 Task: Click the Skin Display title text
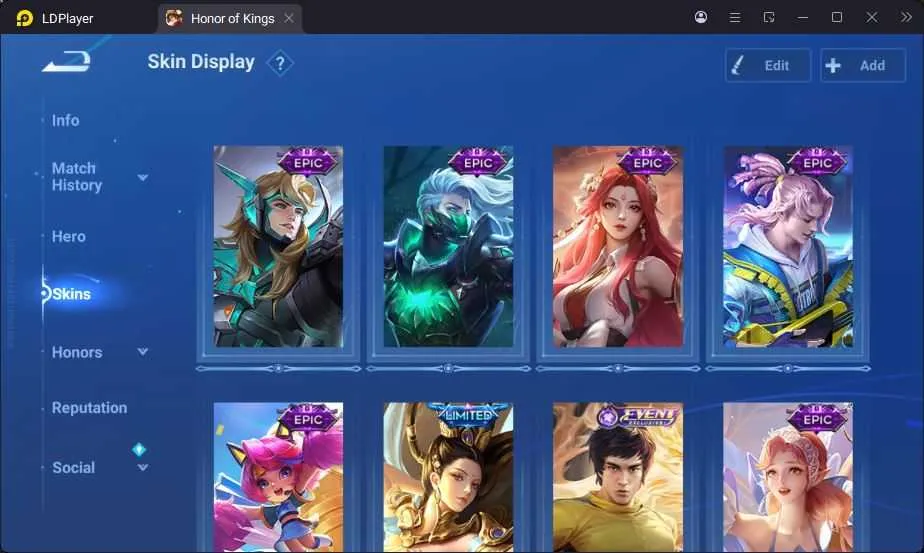[201, 61]
